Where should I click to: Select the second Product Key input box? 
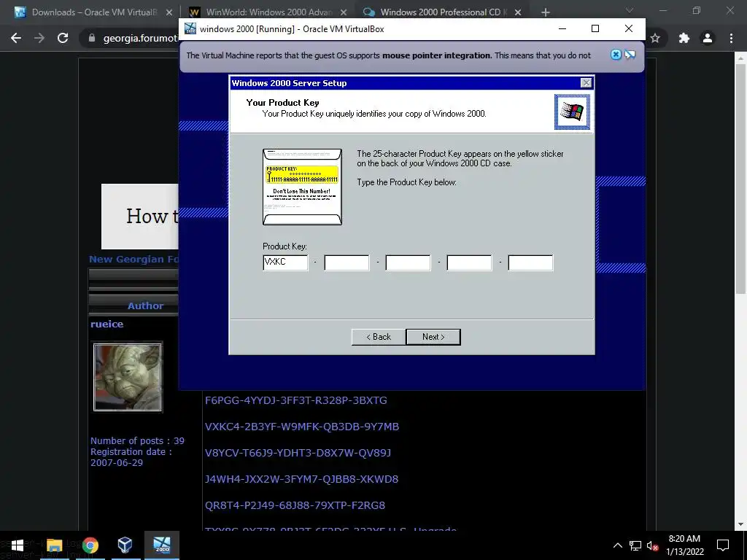pos(347,262)
